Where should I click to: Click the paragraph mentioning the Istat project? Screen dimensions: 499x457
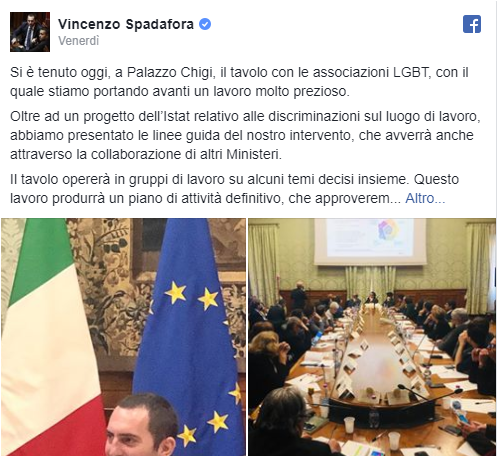pos(245,135)
